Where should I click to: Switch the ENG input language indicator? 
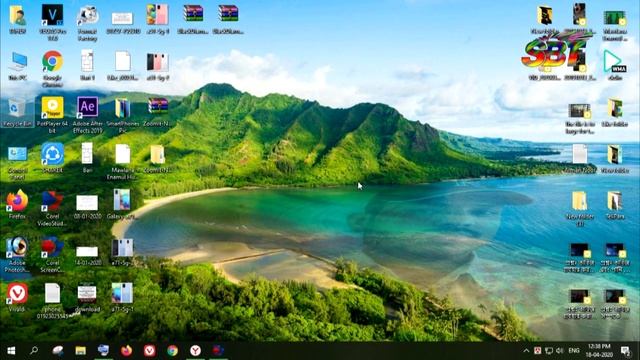[574, 351]
